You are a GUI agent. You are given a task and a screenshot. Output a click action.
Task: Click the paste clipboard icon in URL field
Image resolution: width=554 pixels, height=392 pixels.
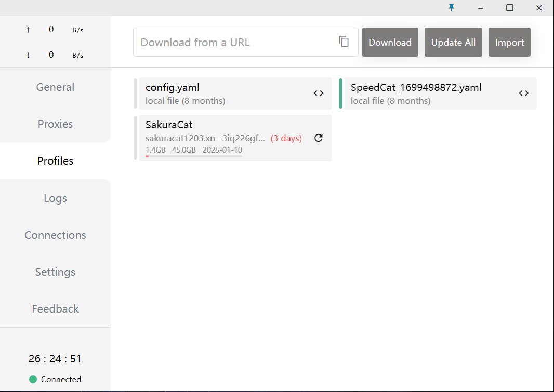344,42
